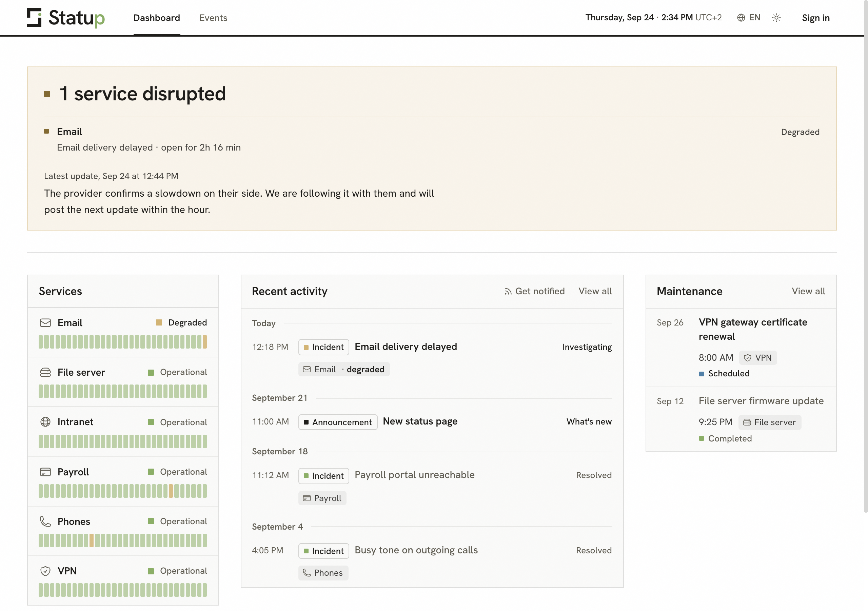Click the File server drive icon in Services
The image size is (868, 611).
coord(45,372)
